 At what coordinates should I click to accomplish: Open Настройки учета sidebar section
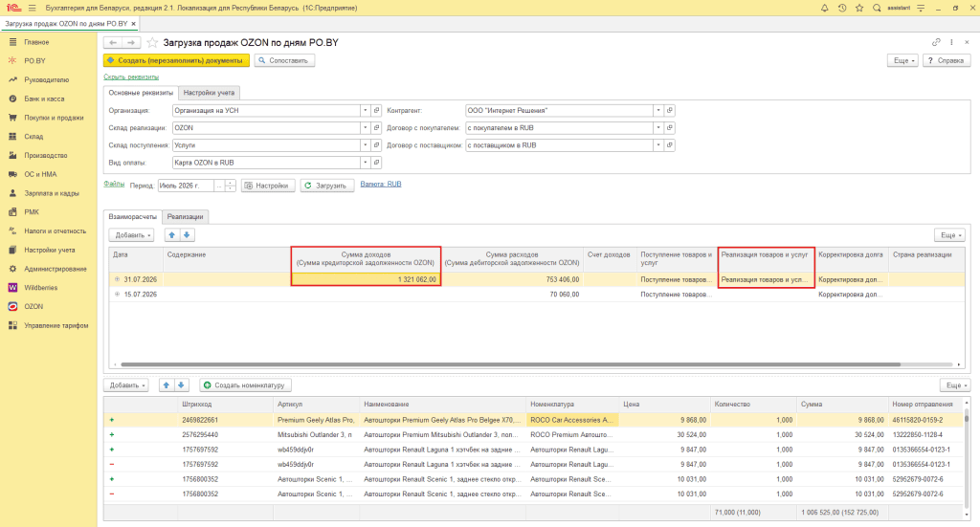tap(50, 250)
